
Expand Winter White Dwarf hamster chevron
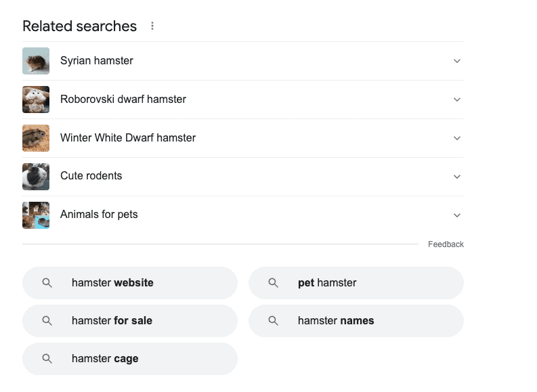pyautogui.click(x=457, y=138)
